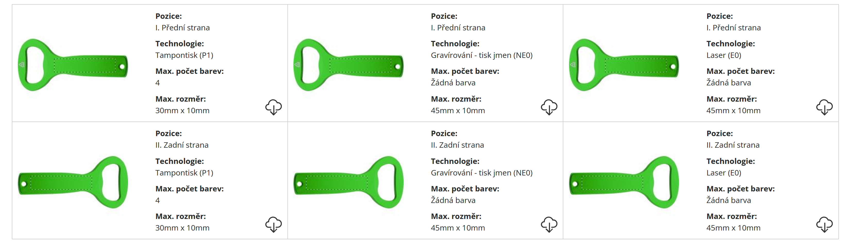
Task: Open back side Tampontisk opener image
Action: (73, 182)
